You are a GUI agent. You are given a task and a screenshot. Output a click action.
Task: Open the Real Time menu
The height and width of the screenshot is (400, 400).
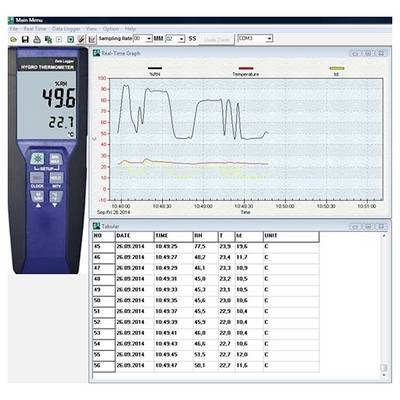click(35, 29)
